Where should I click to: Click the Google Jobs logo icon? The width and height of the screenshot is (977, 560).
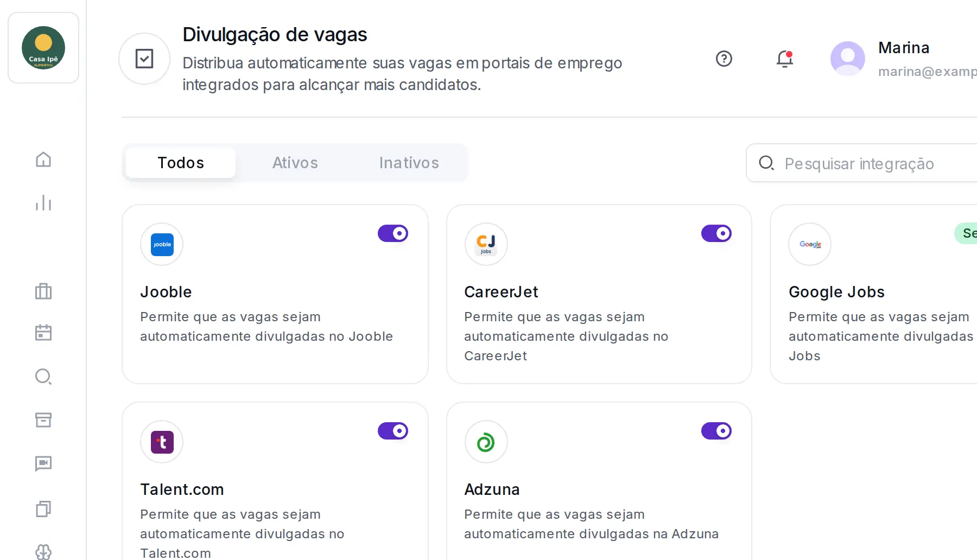point(810,244)
